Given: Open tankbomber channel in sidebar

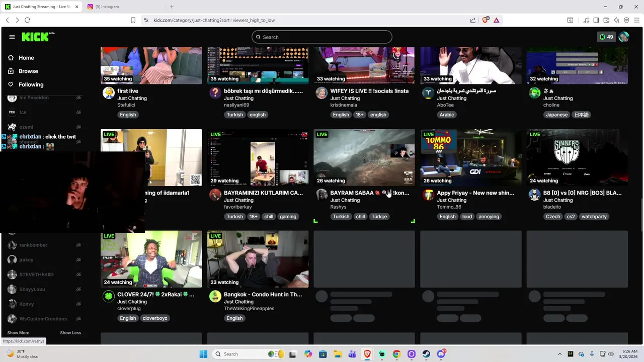Looking at the screenshot, I should point(33,245).
